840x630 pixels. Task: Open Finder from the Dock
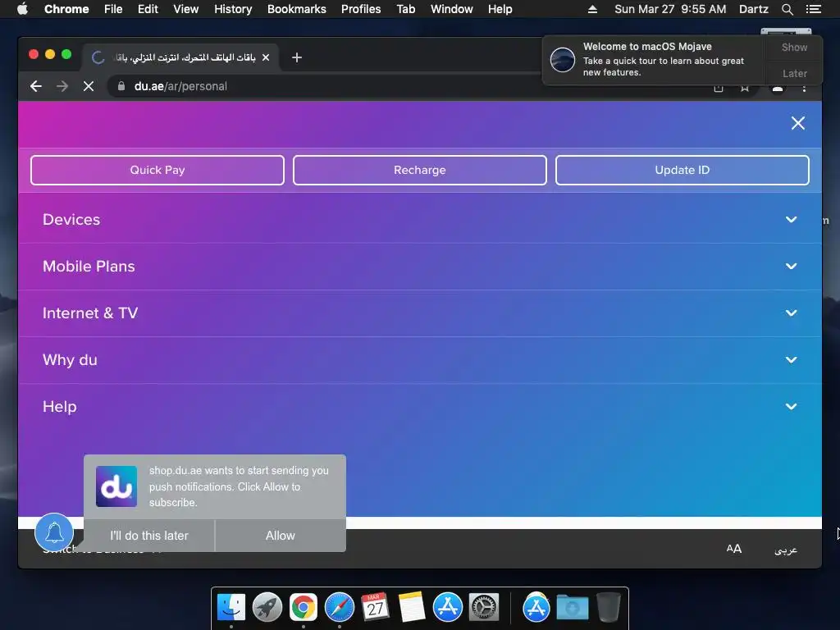click(x=231, y=608)
